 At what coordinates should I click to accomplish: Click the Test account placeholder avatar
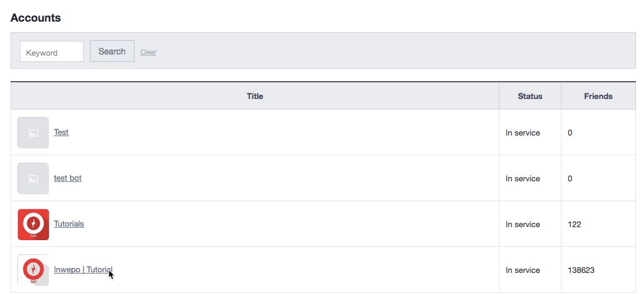(x=33, y=132)
